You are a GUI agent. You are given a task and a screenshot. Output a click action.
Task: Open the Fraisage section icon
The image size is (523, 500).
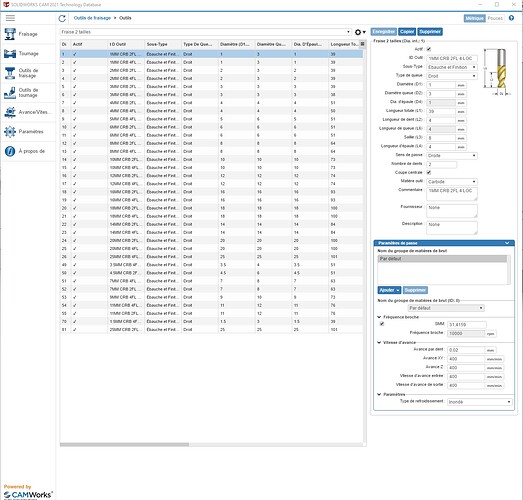(x=10, y=34)
